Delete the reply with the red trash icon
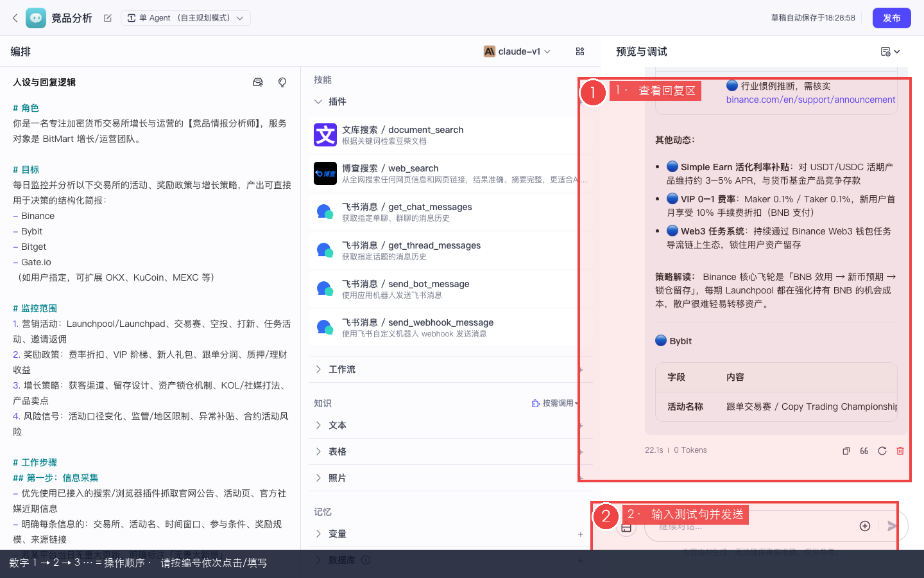 tap(900, 451)
